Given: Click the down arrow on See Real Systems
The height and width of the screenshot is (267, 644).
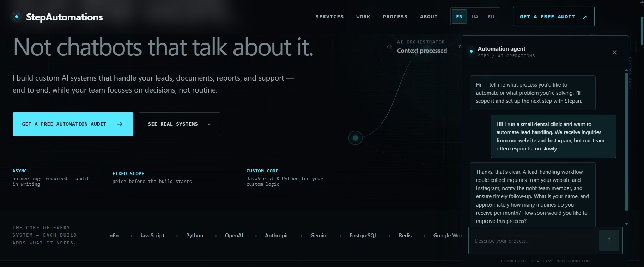Looking at the screenshot, I should [x=209, y=124].
